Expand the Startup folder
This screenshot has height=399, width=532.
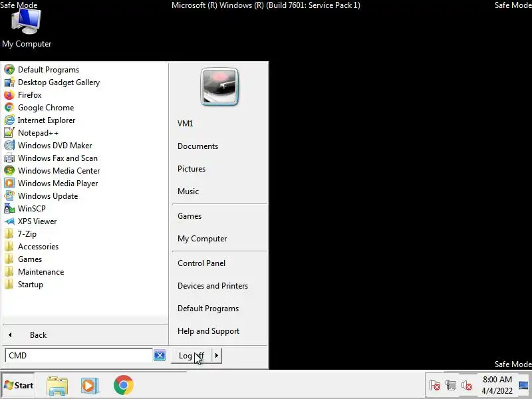click(x=24, y=285)
